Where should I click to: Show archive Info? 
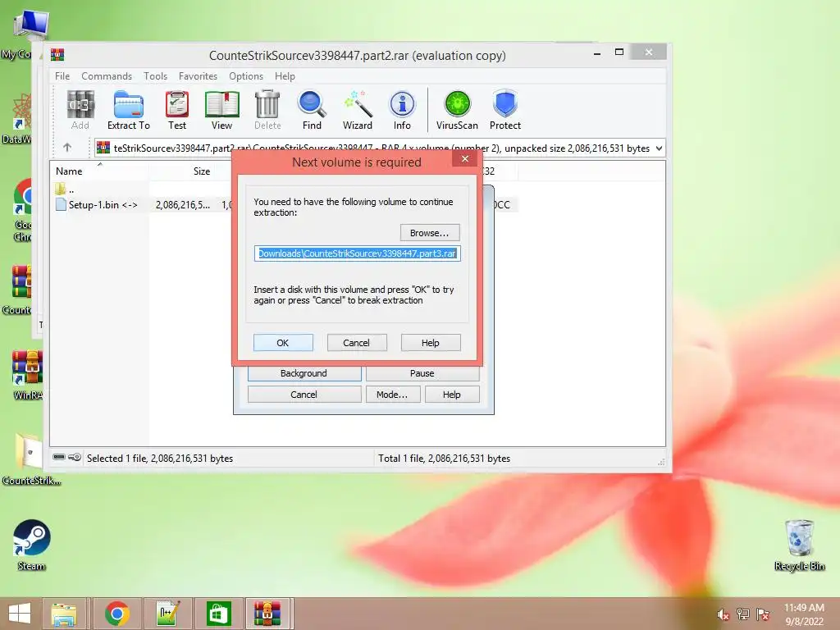(402, 110)
